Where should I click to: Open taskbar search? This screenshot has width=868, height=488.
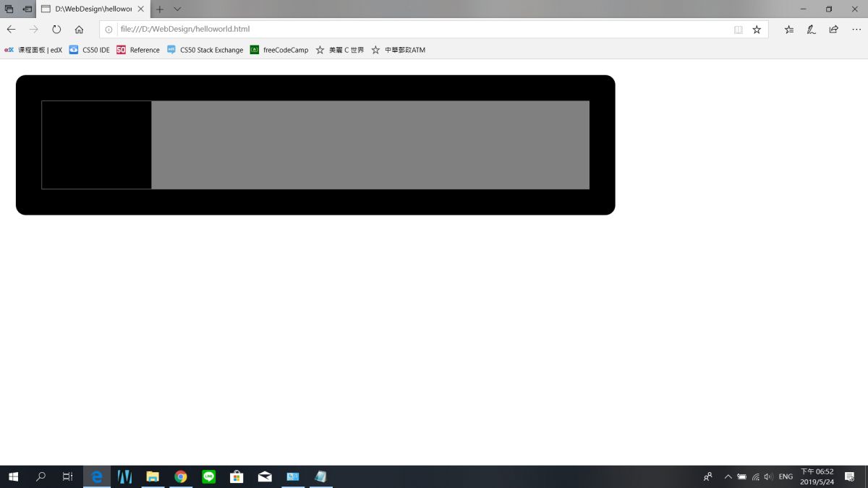pyautogui.click(x=41, y=476)
